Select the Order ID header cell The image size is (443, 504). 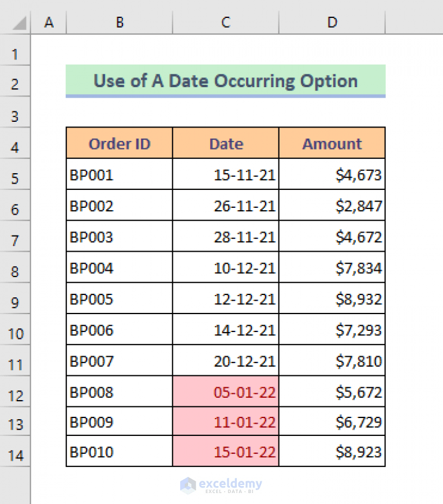coord(119,143)
